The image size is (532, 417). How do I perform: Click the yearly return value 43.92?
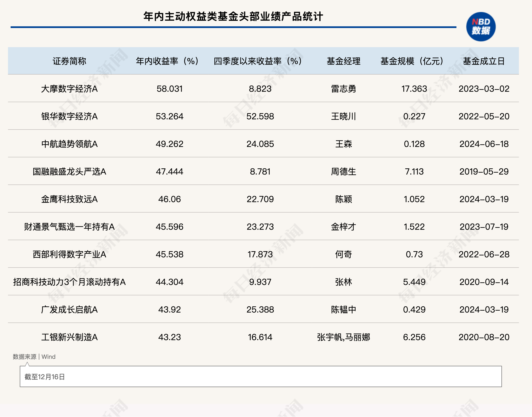tap(169, 309)
